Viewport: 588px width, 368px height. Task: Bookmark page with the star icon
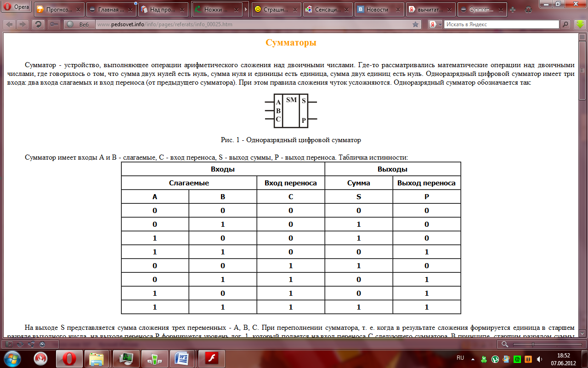click(x=416, y=24)
